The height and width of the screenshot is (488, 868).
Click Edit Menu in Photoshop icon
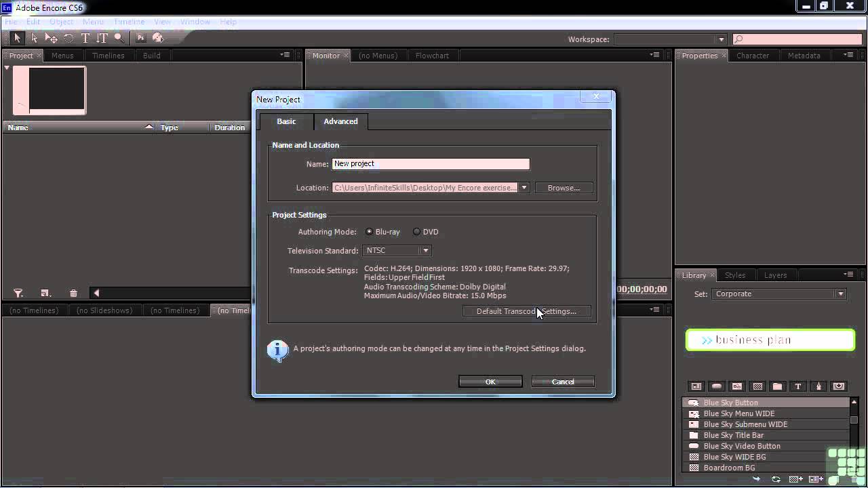141,39
